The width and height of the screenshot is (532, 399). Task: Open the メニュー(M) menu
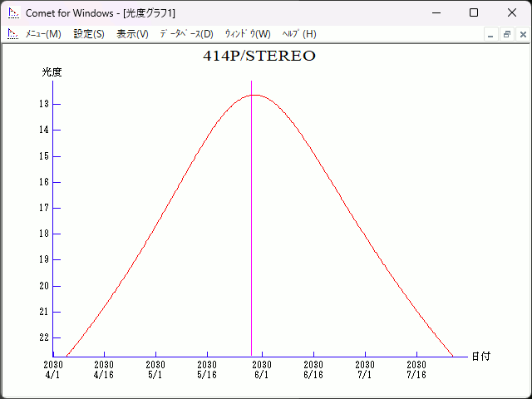pyautogui.click(x=43, y=34)
